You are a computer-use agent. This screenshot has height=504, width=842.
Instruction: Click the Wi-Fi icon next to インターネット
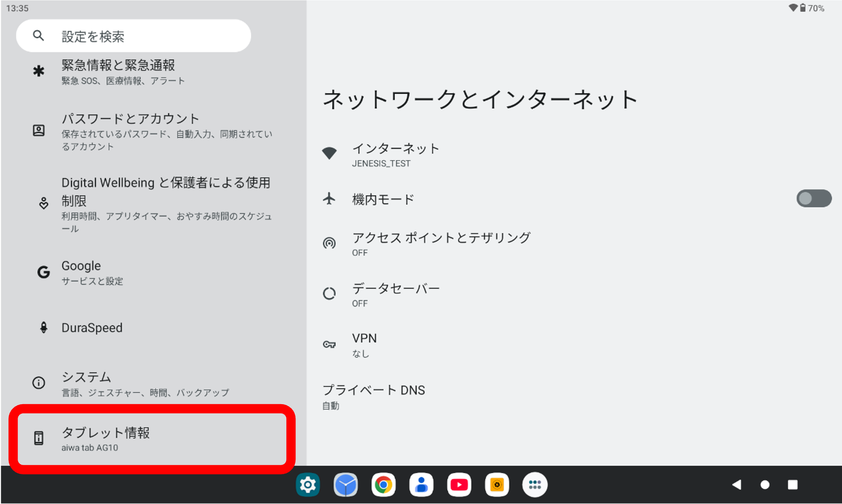click(329, 152)
